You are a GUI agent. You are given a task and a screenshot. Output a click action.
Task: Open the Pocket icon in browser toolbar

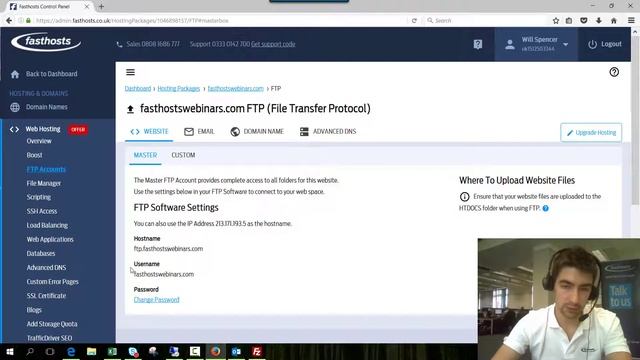584,20
